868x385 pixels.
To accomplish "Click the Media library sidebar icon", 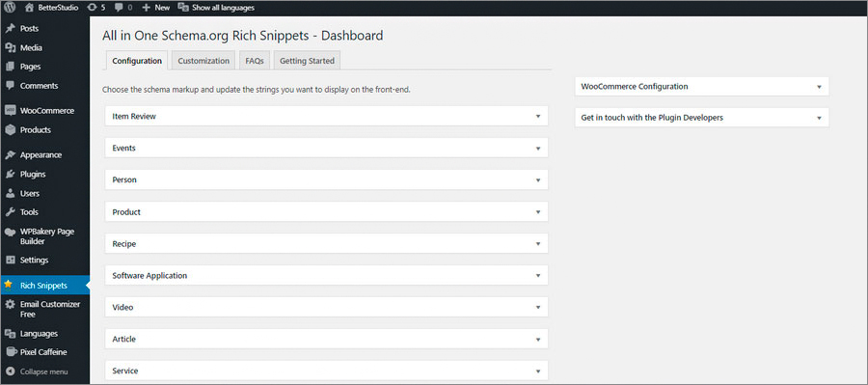I will (x=10, y=47).
